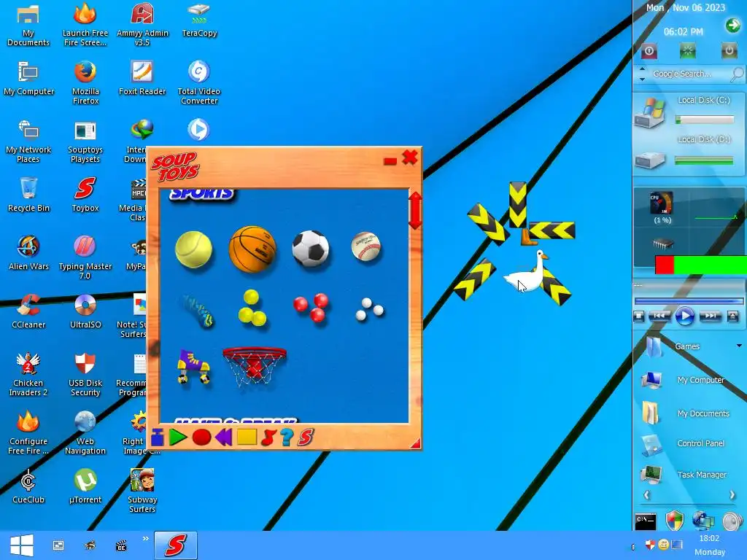
Task: Pick the basketball toy
Action: coord(252,249)
